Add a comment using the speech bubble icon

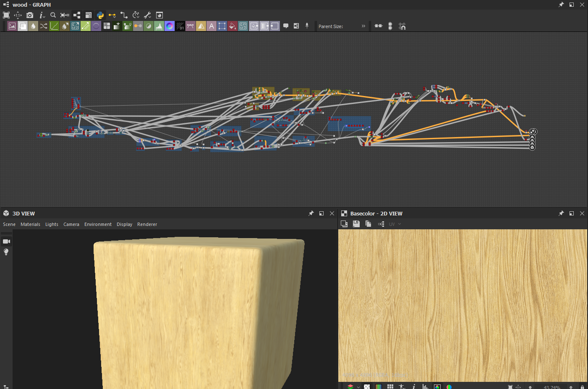point(286,26)
